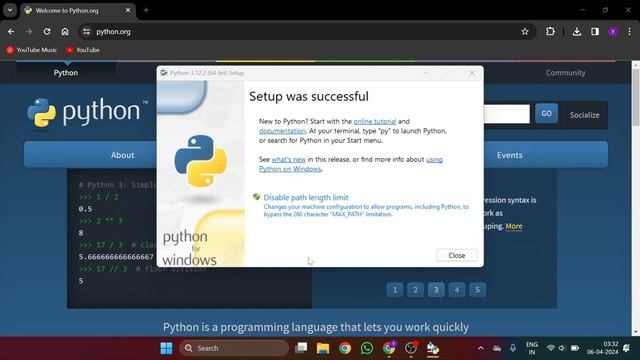Click the taskbar Search box
This screenshot has height=360, width=640.
pyautogui.click(x=234, y=348)
